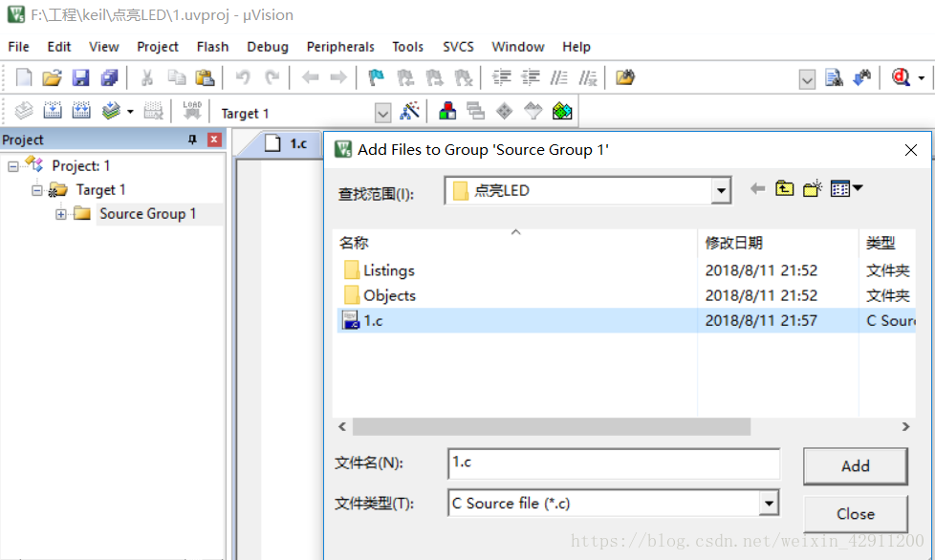This screenshot has width=935, height=560.
Task: Create a new file with toolbar icon
Action: [x=23, y=77]
